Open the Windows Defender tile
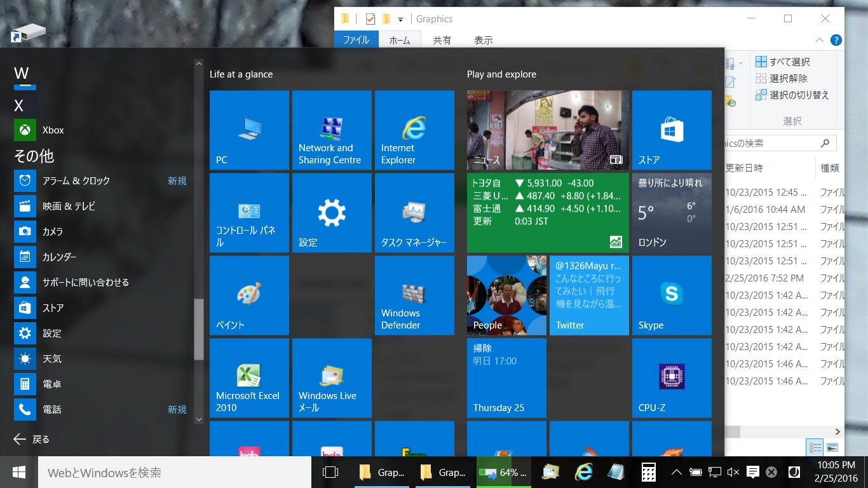868x488 pixels. tap(414, 295)
